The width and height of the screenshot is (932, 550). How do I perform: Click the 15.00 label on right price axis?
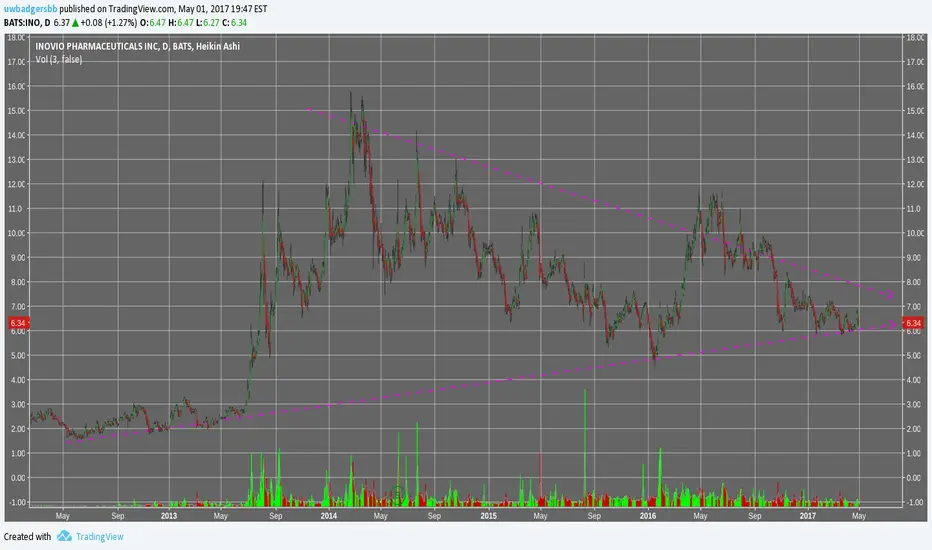click(915, 111)
